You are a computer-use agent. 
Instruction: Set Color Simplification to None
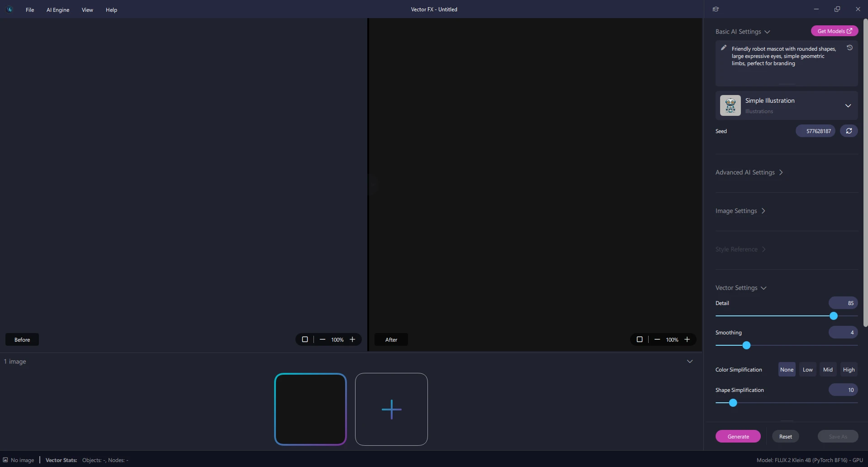point(787,370)
